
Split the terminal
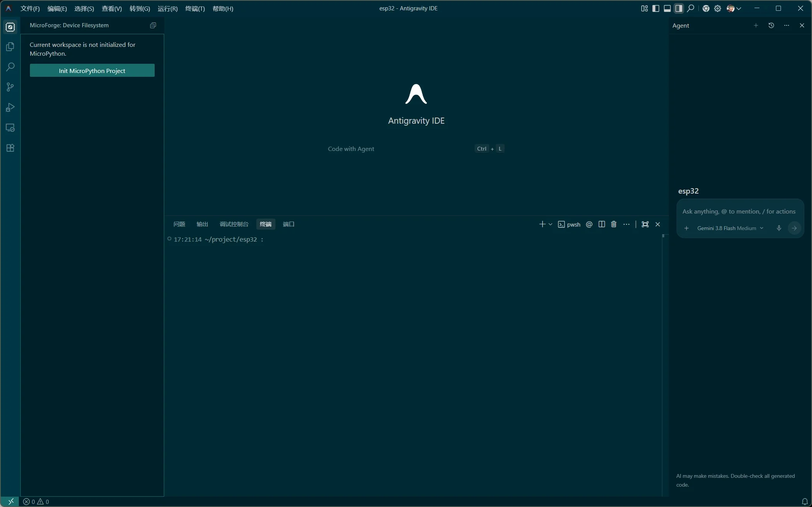(602, 224)
